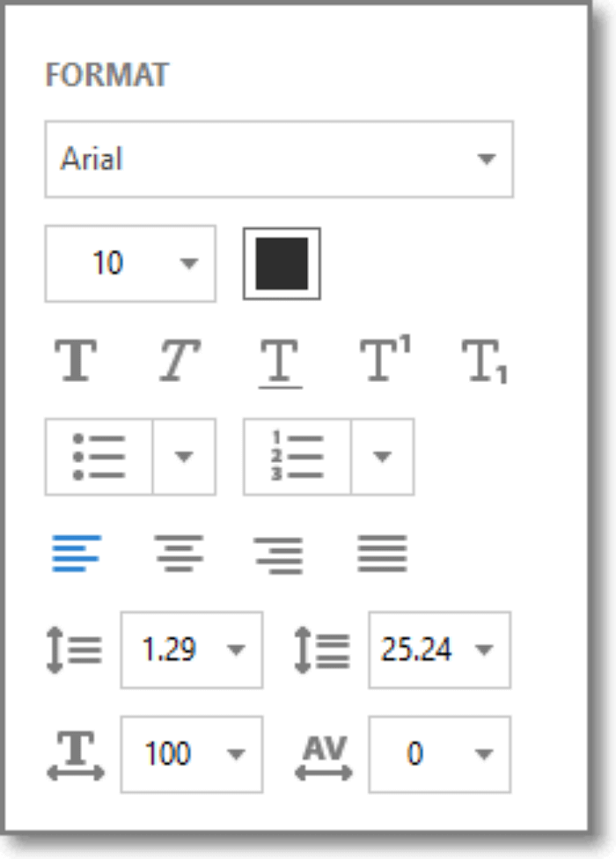This screenshot has width=616, height=859.
Task: Justify the paragraph text
Action: click(x=380, y=554)
